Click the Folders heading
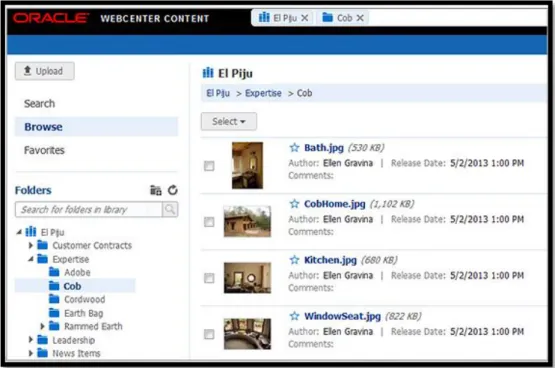 coord(33,190)
